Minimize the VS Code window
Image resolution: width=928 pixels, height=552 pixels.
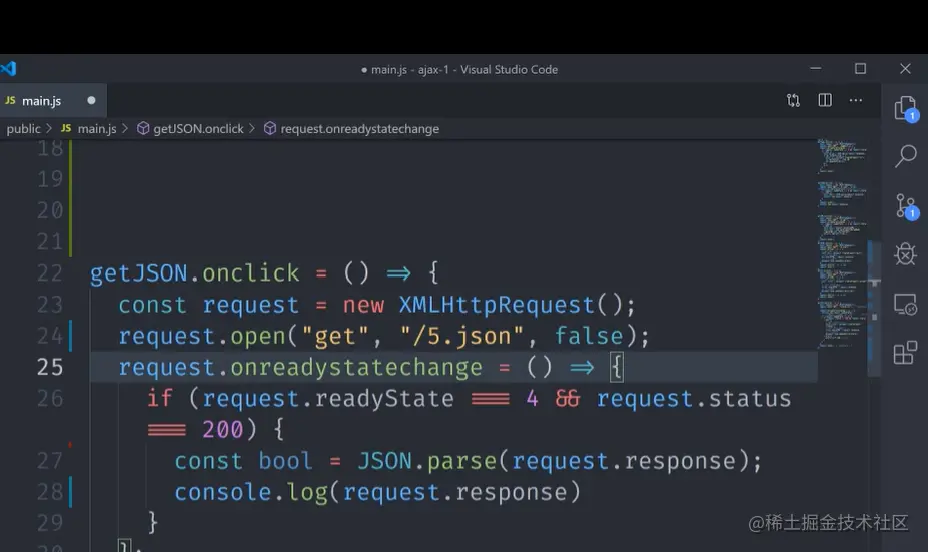[x=816, y=69]
